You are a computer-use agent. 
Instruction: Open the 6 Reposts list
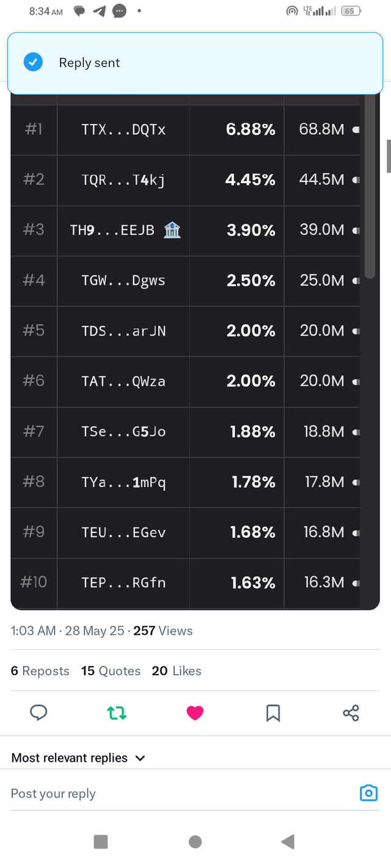[40, 671]
